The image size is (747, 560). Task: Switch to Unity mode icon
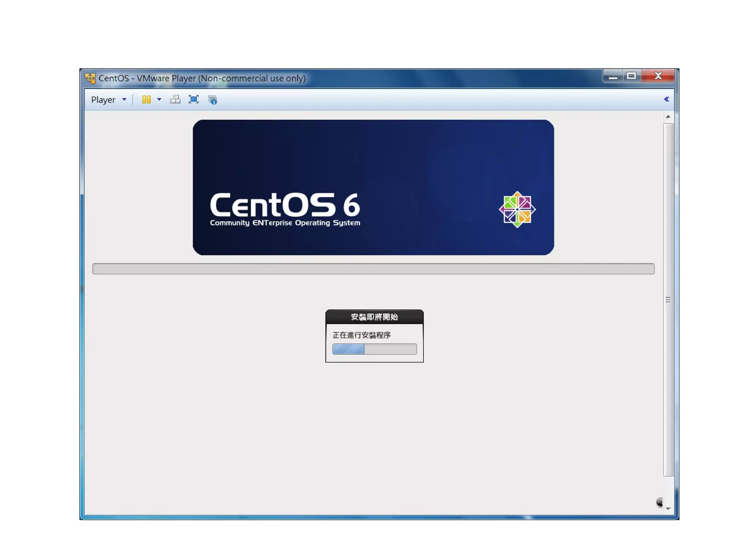212,100
